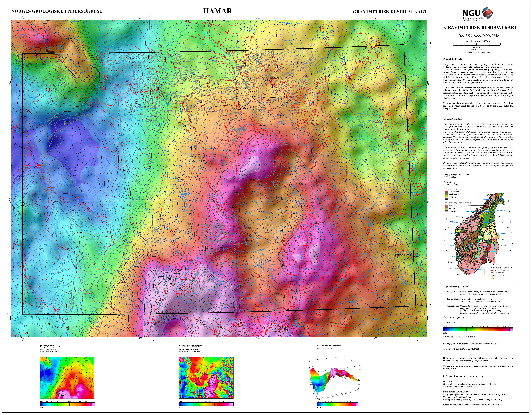The width and height of the screenshot is (532, 415).
Task: Open the Aeromagnetisk anomalikart inset thumbnail
Action: (x=206, y=378)
